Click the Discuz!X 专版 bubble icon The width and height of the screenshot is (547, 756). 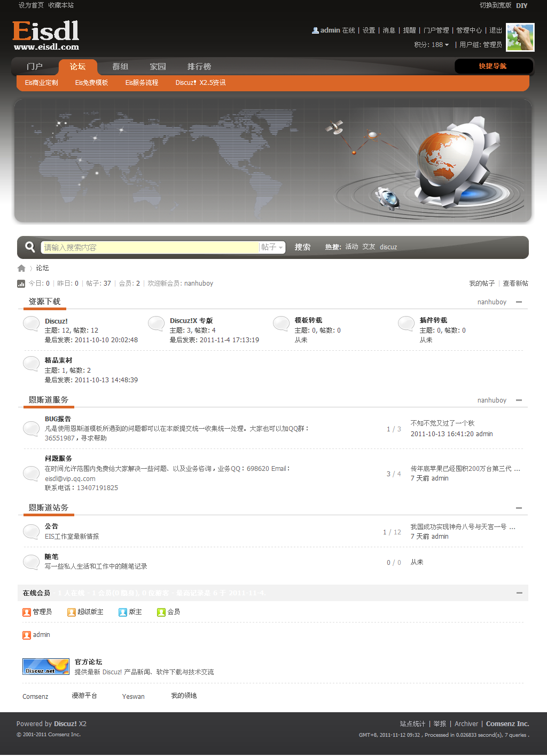(x=157, y=324)
